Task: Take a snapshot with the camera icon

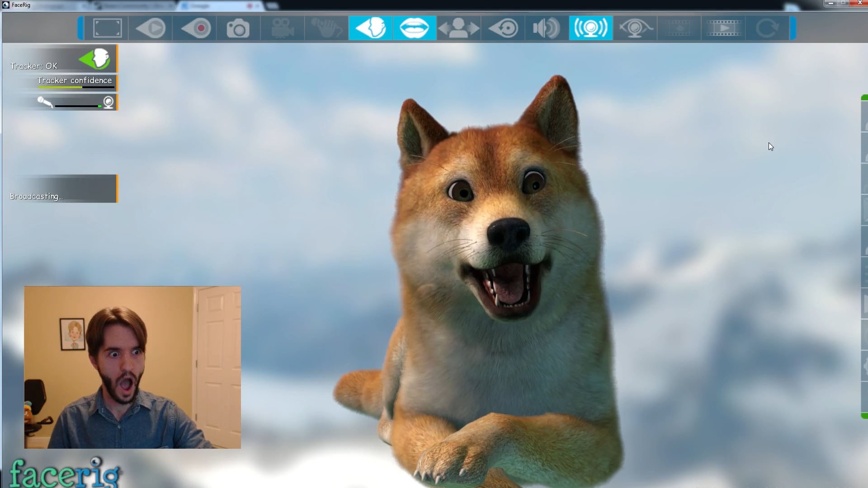Action: (x=238, y=28)
